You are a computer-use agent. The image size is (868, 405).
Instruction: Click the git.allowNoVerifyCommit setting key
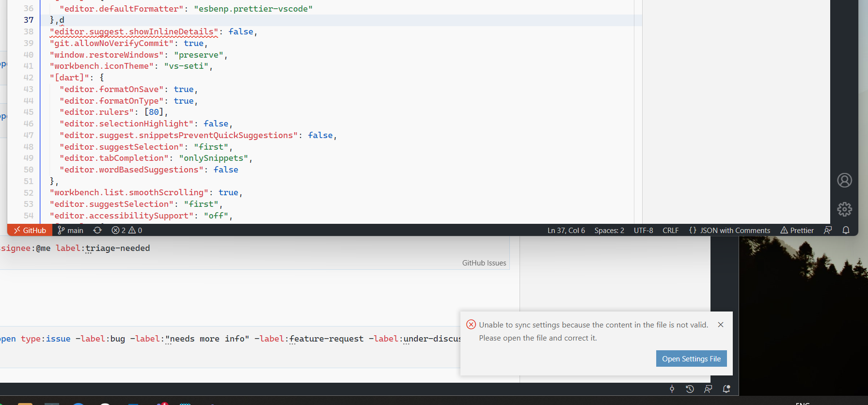tap(111, 43)
